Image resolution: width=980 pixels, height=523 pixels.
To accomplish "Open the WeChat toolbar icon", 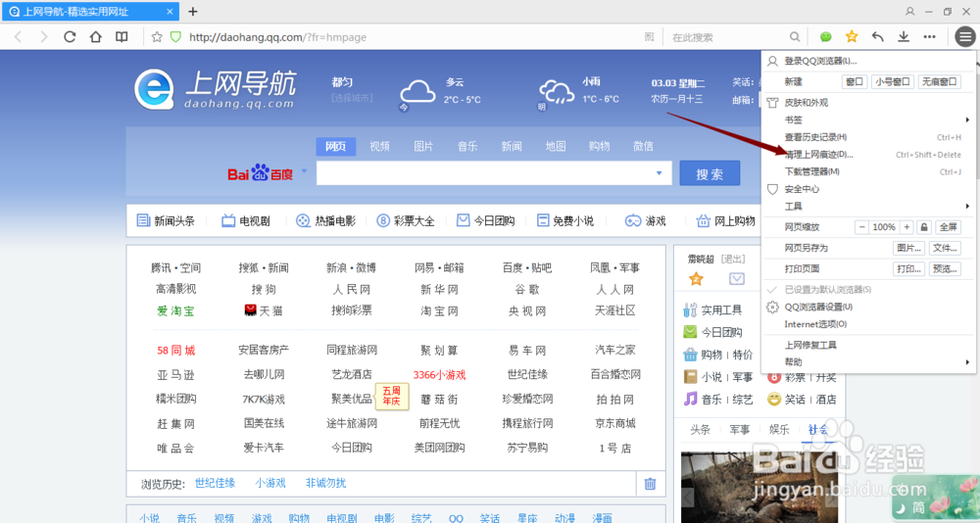I will [x=826, y=37].
